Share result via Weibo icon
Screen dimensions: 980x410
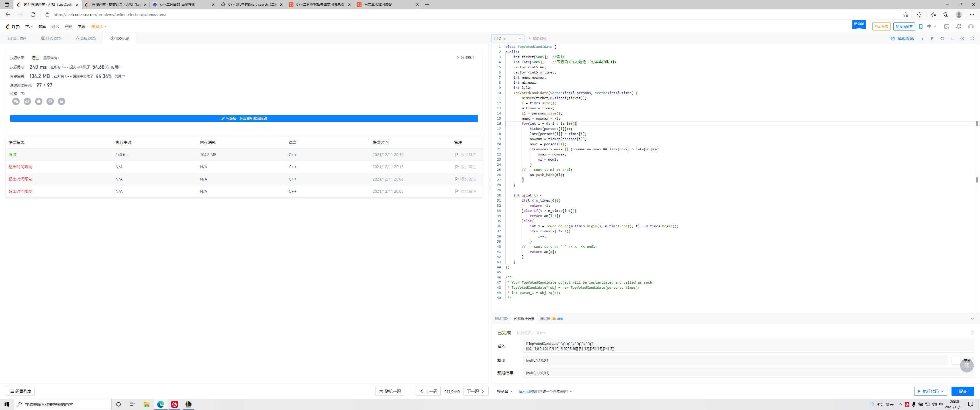(x=27, y=101)
